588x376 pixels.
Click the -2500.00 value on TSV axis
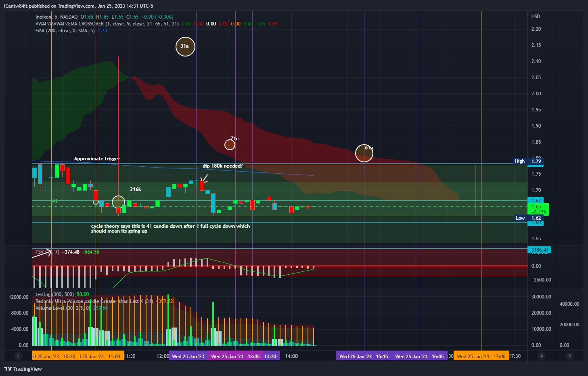pos(541,280)
